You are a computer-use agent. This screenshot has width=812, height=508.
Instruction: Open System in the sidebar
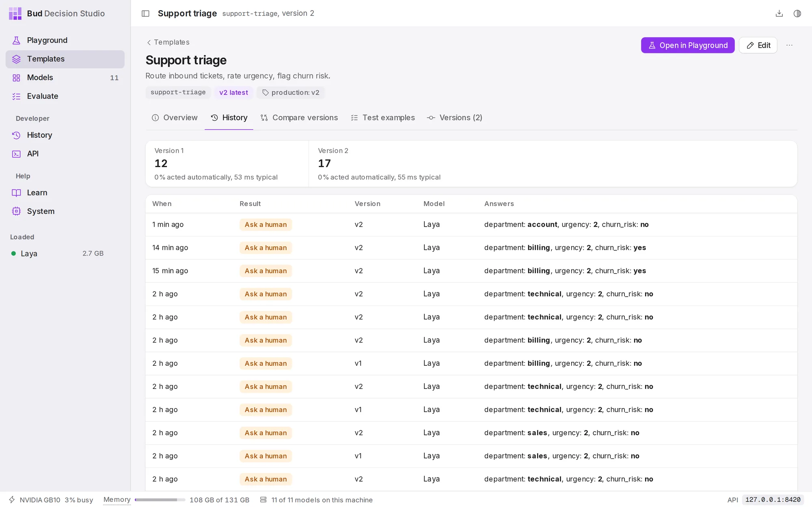pos(65,211)
